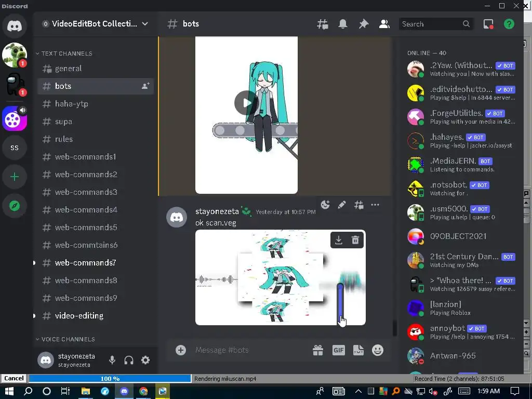The height and width of the screenshot is (399, 532).
Task: Click the Cancel render button
Action: pos(14,378)
